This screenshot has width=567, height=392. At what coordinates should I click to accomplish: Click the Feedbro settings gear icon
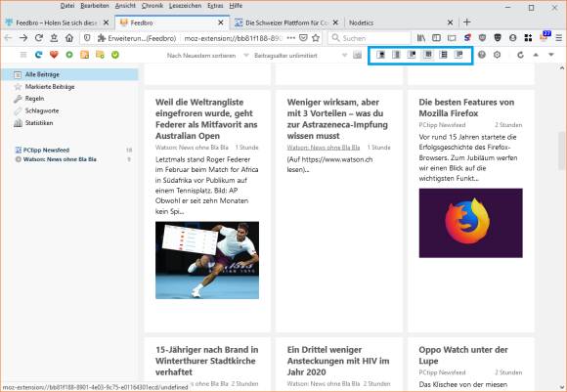498,55
